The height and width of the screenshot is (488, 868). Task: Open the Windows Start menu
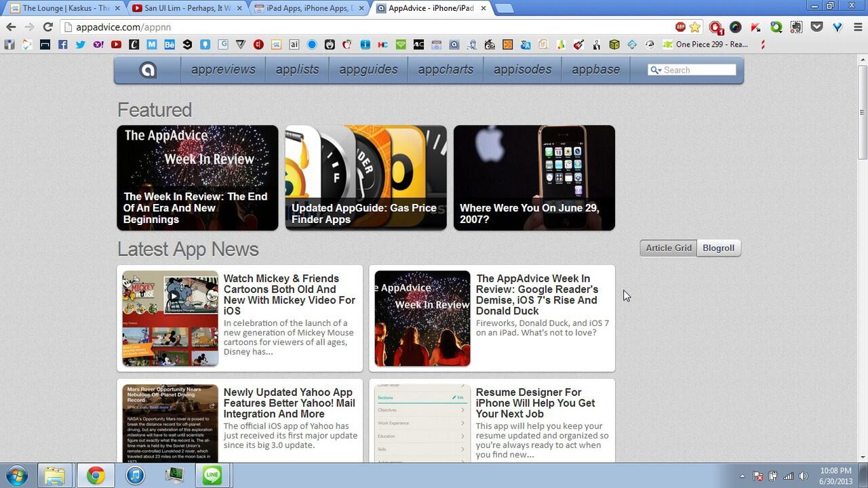pos(16,475)
